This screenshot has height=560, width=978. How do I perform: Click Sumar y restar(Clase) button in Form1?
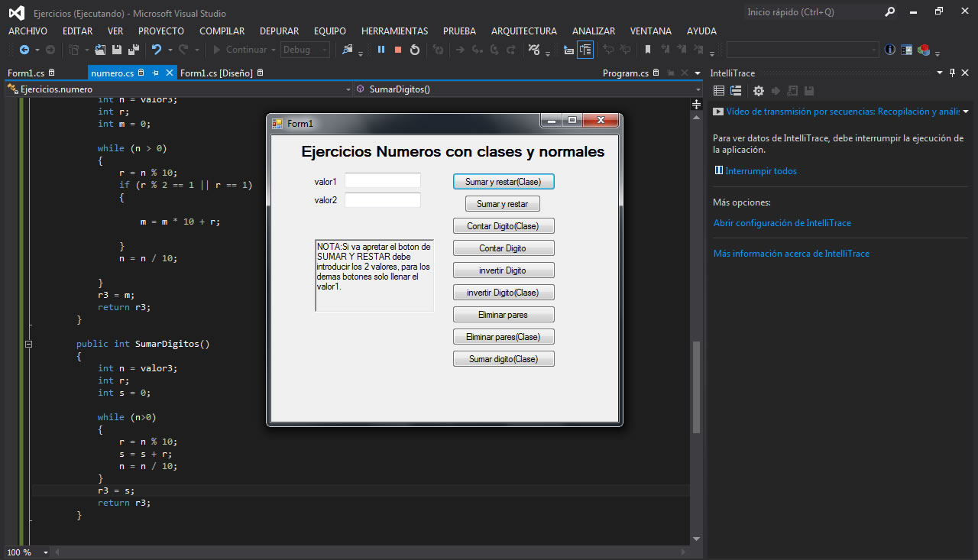504,182
